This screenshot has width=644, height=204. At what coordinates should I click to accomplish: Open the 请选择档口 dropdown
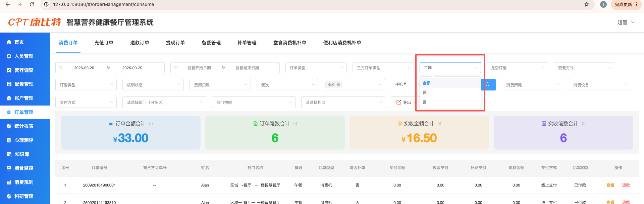[343, 102]
